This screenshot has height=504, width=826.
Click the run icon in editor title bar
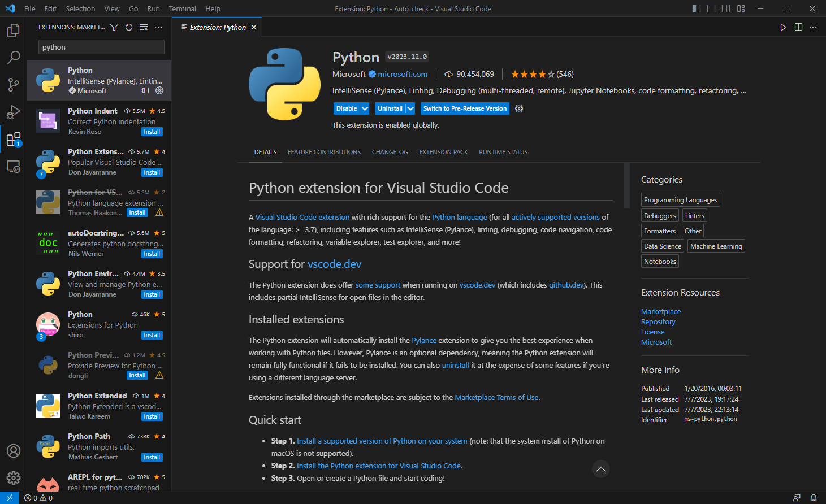click(x=783, y=27)
